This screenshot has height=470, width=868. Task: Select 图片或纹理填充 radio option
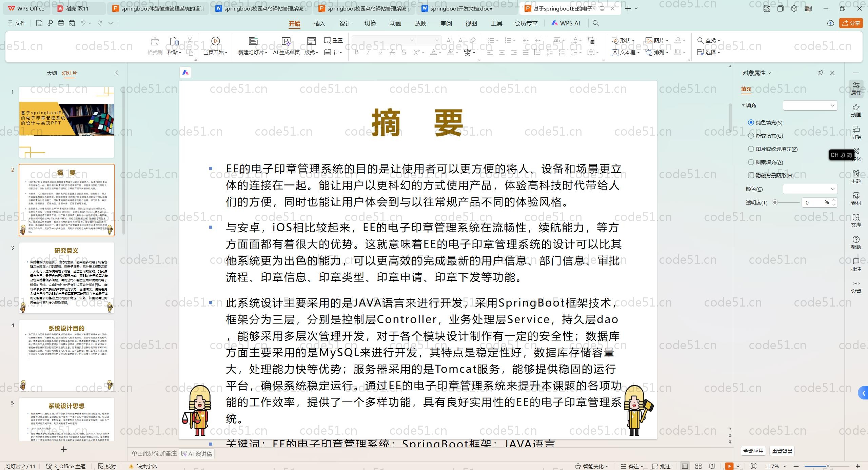click(751, 149)
